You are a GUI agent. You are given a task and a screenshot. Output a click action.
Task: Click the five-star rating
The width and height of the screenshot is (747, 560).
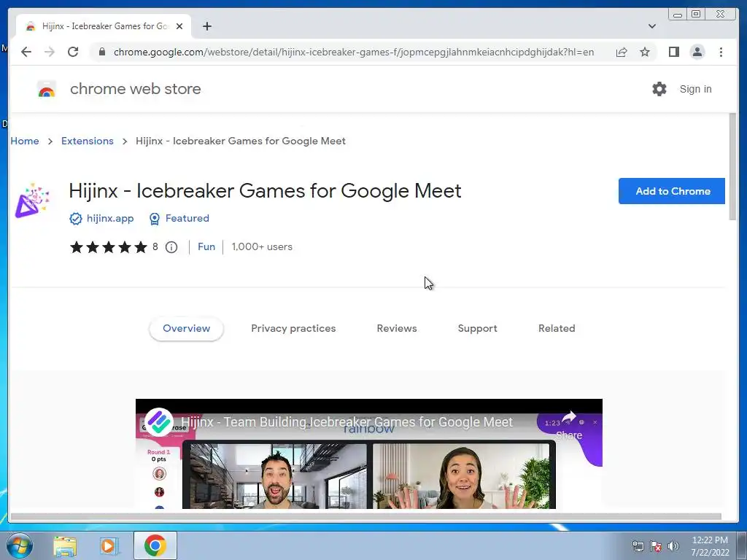click(x=109, y=247)
